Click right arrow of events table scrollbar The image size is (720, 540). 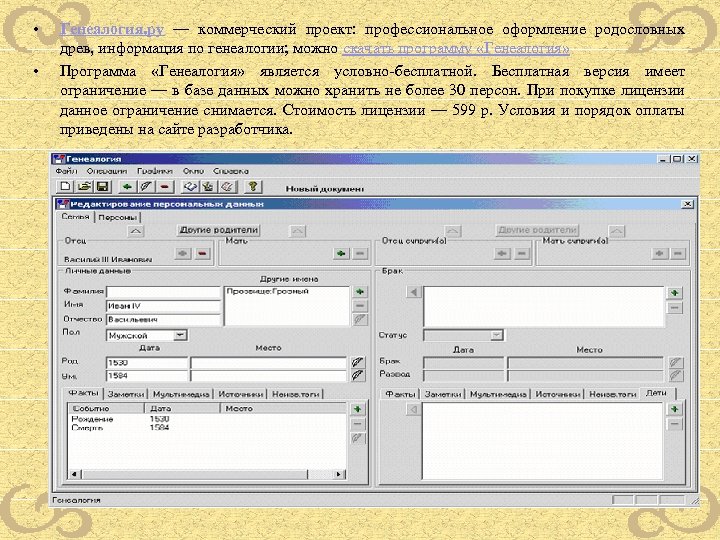(339, 474)
